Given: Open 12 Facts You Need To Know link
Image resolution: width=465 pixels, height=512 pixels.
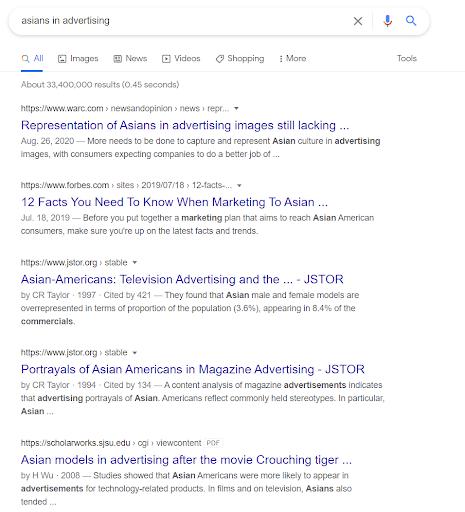Looking at the screenshot, I should pyautogui.click(x=174, y=202).
